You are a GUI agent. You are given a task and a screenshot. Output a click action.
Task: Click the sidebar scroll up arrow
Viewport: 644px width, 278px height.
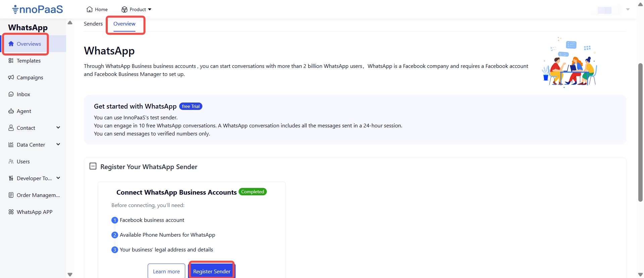(x=70, y=23)
